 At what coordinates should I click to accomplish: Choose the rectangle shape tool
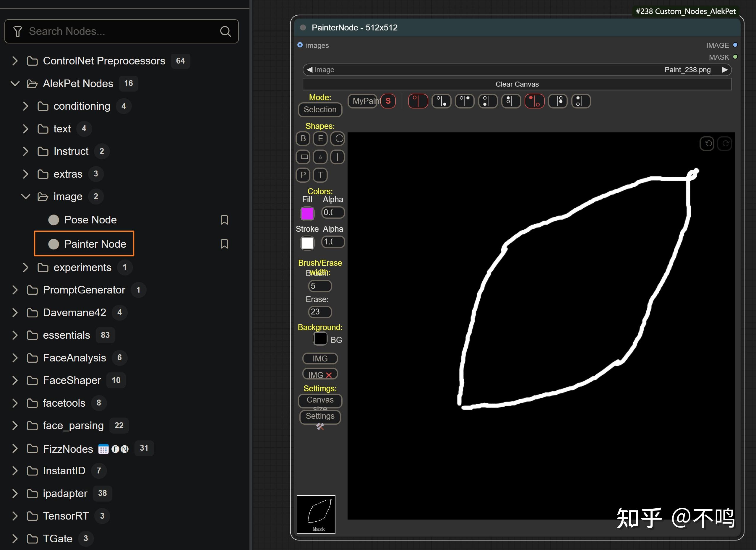(303, 157)
